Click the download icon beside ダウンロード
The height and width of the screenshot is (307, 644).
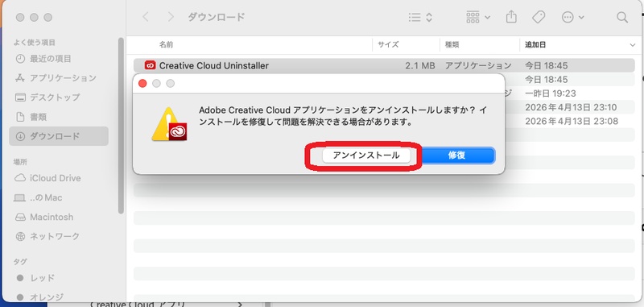pyautogui.click(x=20, y=136)
